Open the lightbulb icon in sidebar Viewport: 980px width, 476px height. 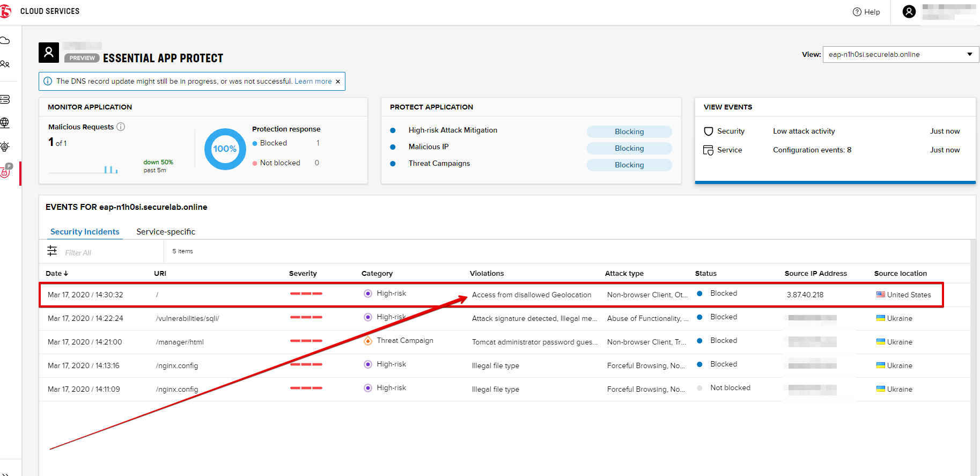[x=5, y=147]
